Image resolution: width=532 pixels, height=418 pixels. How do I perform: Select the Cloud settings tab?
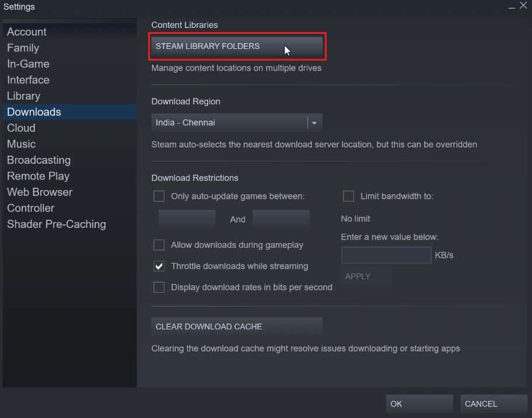(x=21, y=128)
